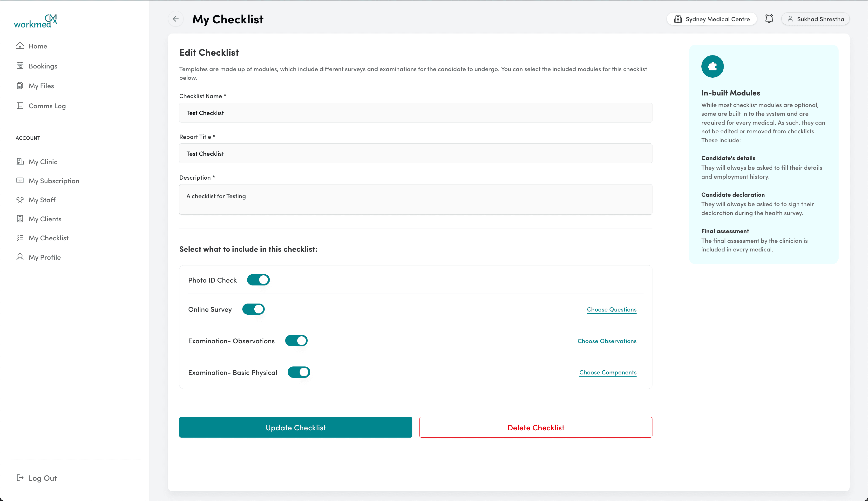The image size is (868, 501).
Task: Open My Files via document icon
Action: coord(20,85)
